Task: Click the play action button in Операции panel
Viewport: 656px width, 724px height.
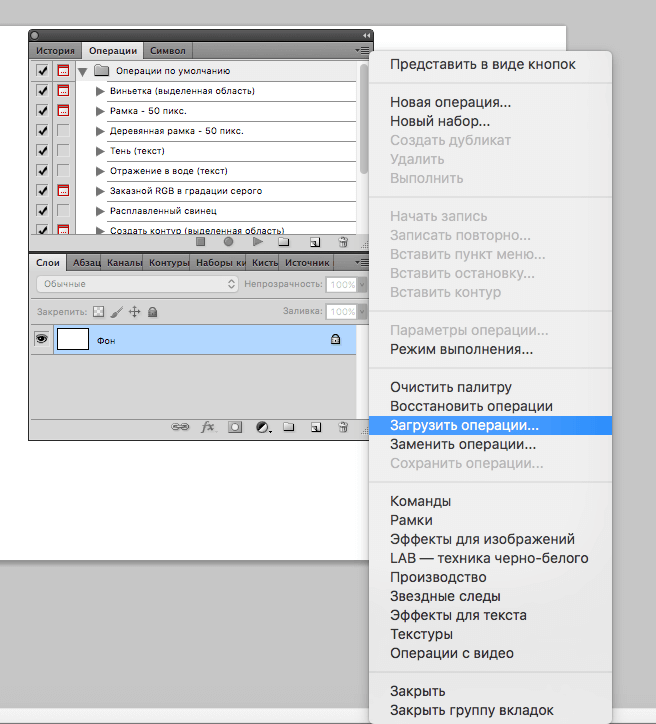Action: tap(257, 242)
